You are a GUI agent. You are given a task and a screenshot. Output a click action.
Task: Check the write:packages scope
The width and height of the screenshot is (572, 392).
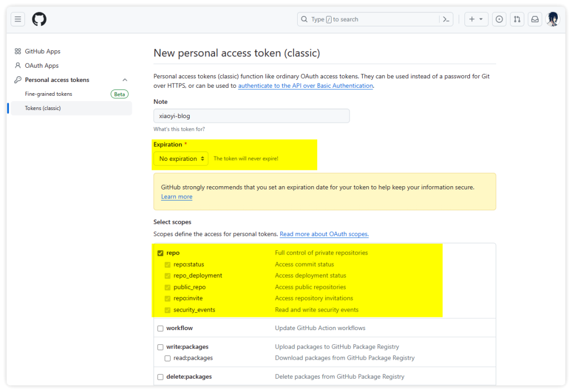click(160, 347)
